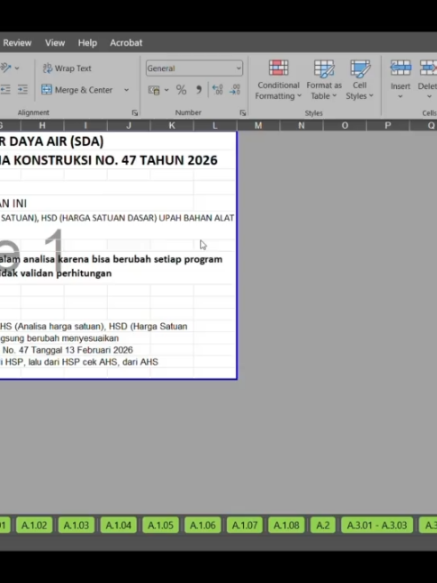This screenshot has height=583, width=437.
Task: Click Increase Decimal icon
Action: 217,90
